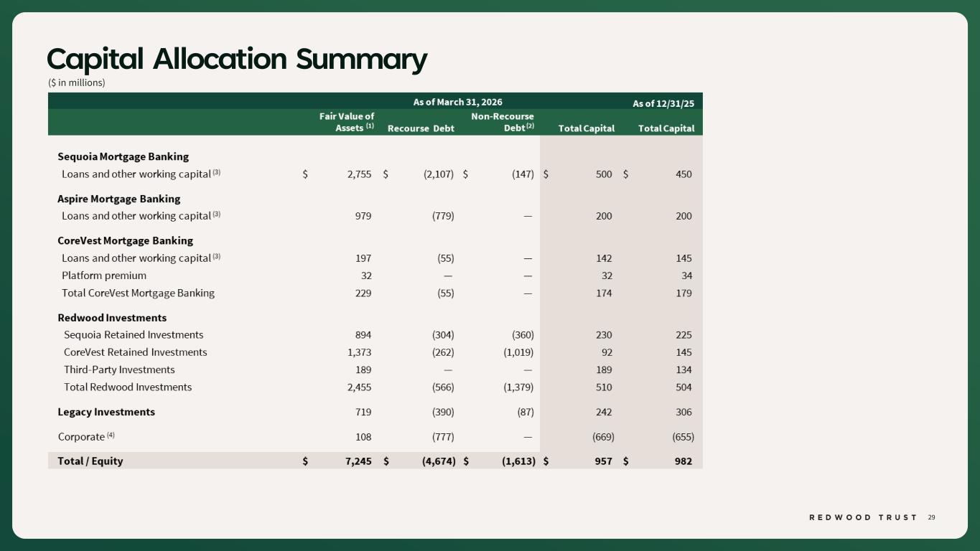The height and width of the screenshot is (551, 980).
Task: Select the Third-Party 12/31/25 capital value "134"
Action: tap(683, 369)
